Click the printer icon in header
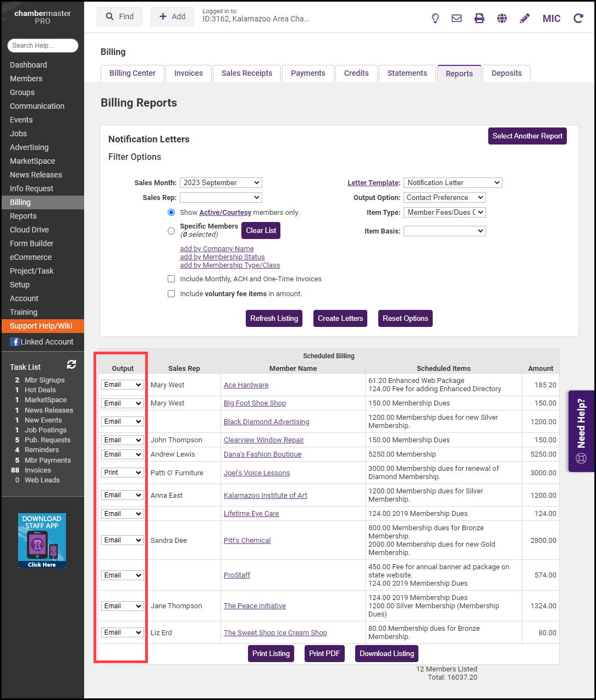Screen dimensions: 596x700 [x=479, y=18]
